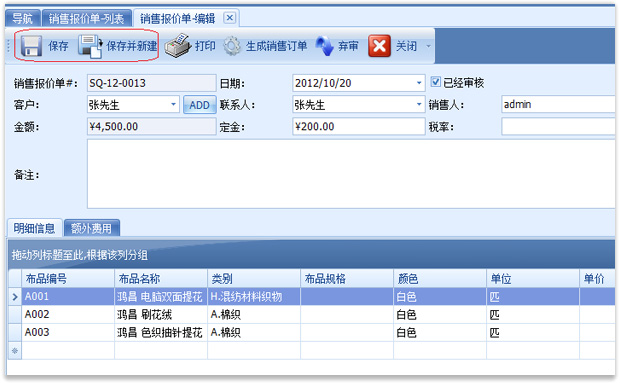
Task: Click the group-by panel 拖动列标题至此
Action: pos(311,255)
